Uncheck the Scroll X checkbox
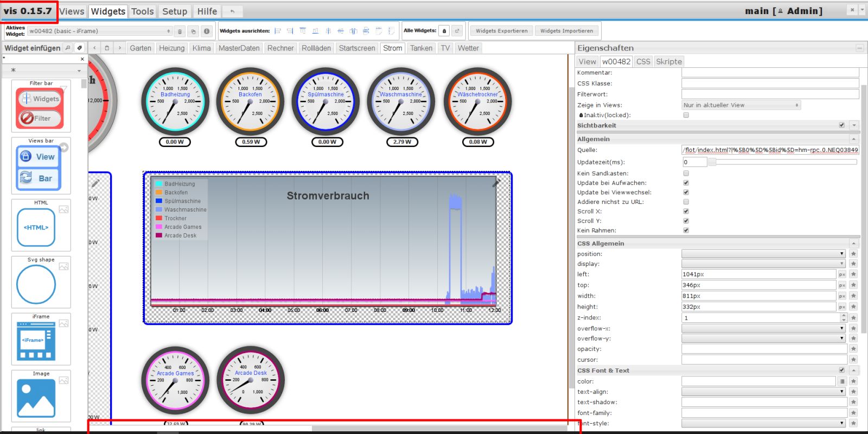868x434 pixels. tap(686, 211)
